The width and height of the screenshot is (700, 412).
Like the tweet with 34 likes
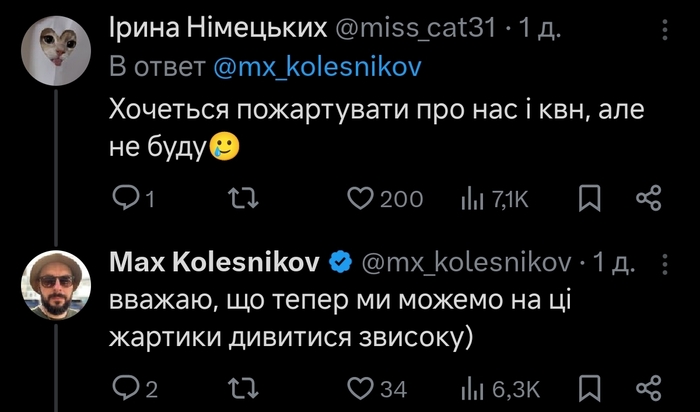click(360, 387)
